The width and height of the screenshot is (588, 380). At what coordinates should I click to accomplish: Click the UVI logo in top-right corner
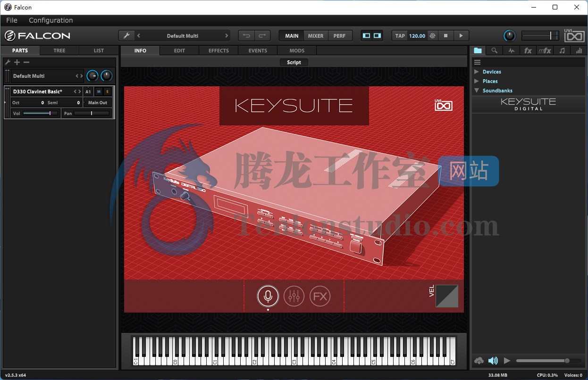coord(574,35)
